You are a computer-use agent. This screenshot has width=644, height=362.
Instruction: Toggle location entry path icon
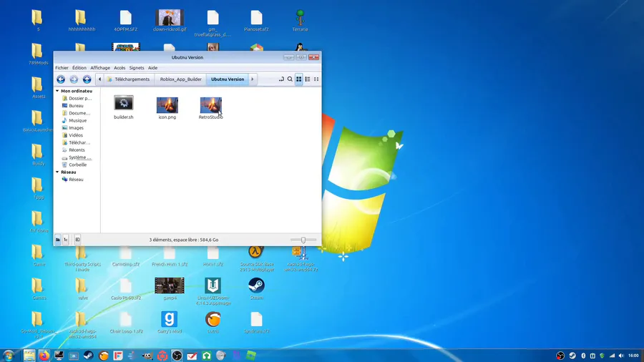point(281,79)
